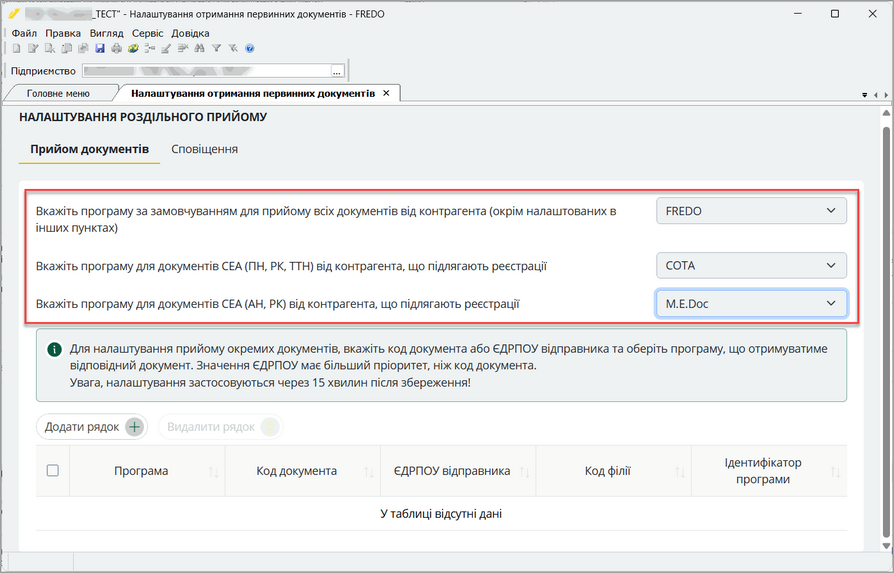Open the Вигляд menu
Viewport: 894px width, 573px height.
pyautogui.click(x=107, y=33)
